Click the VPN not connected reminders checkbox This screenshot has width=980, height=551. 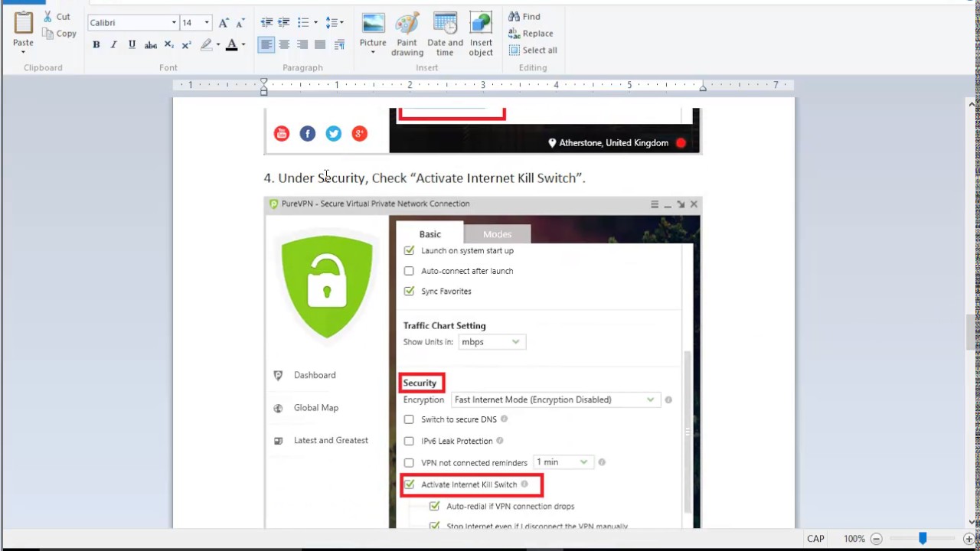click(x=409, y=462)
